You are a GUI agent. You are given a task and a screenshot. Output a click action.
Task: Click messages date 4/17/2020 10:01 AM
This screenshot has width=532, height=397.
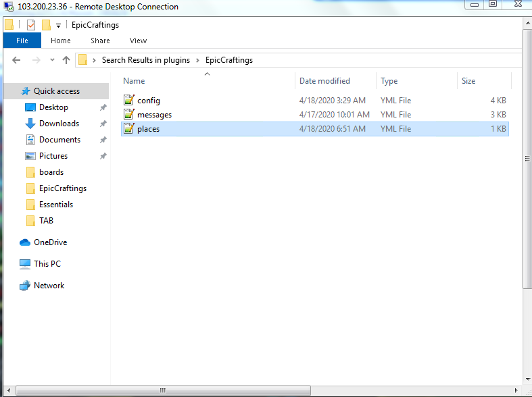pyautogui.click(x=334, y=115)
